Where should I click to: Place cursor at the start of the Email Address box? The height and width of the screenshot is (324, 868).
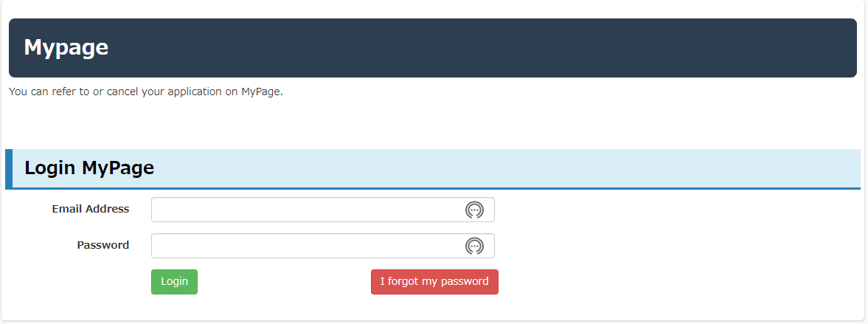(x=157, y=210)
